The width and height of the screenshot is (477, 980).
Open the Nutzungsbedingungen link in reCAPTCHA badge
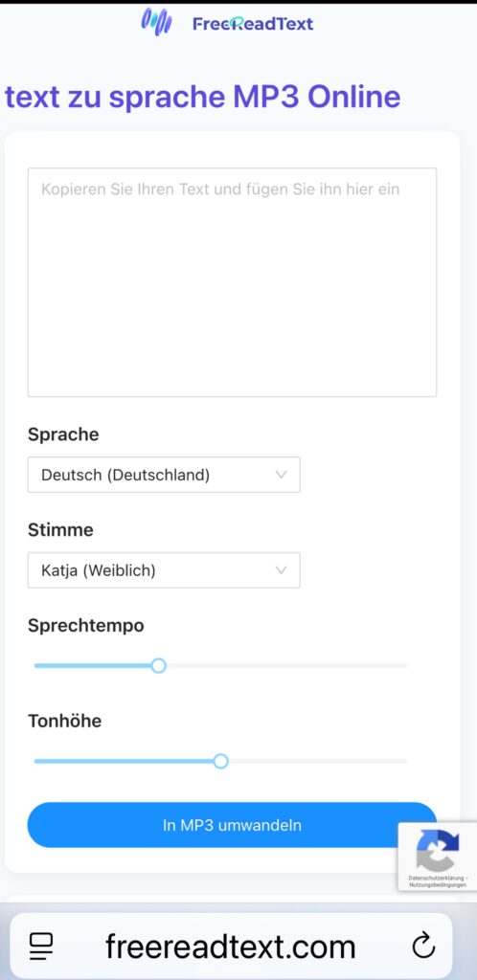tap(438, 884)
